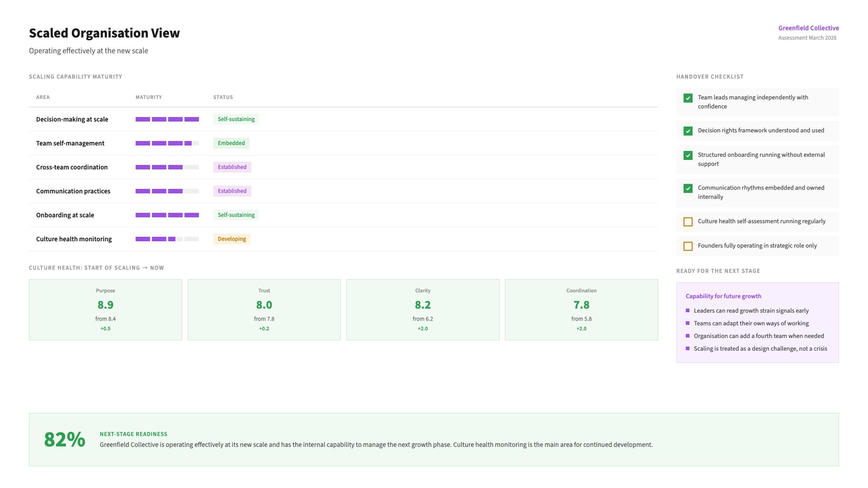
Task: Toggle 'Structured onboarding running' checkbox
Action: point(688,155)
